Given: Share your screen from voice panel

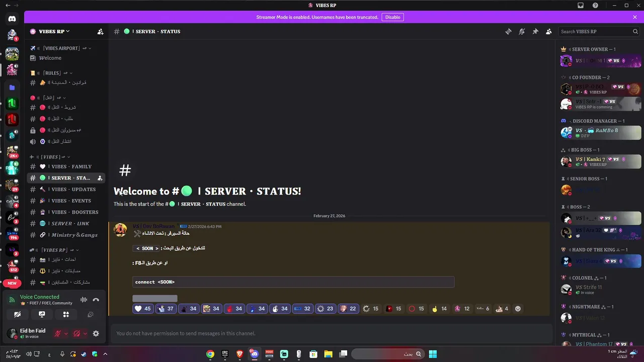Looking at the screenshot, I should [42, 314].
